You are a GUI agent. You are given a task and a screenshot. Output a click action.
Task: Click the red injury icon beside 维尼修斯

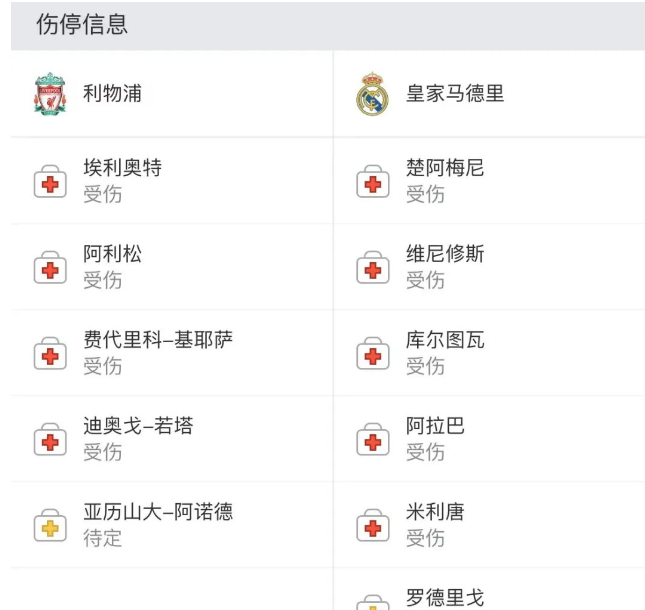(372, 267)
